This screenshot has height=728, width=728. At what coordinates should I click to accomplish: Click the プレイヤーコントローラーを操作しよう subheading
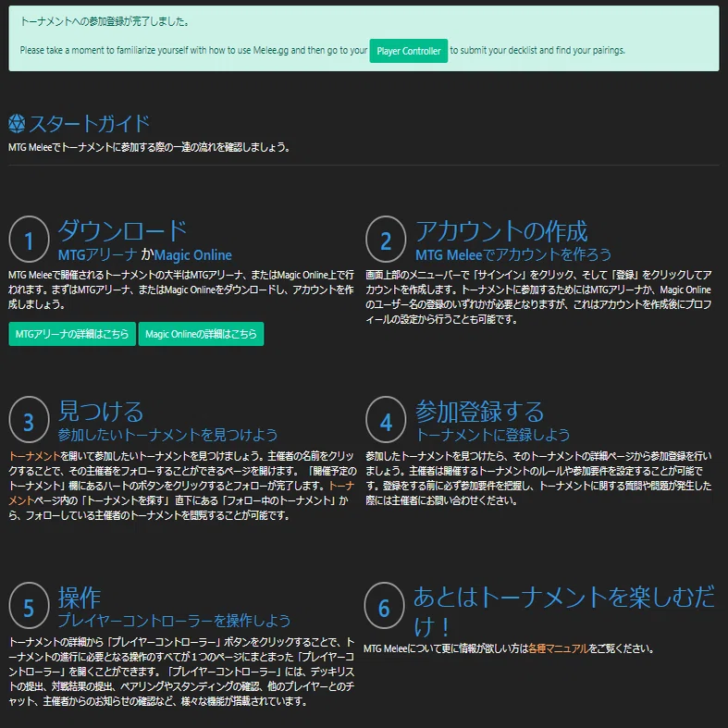174,621
